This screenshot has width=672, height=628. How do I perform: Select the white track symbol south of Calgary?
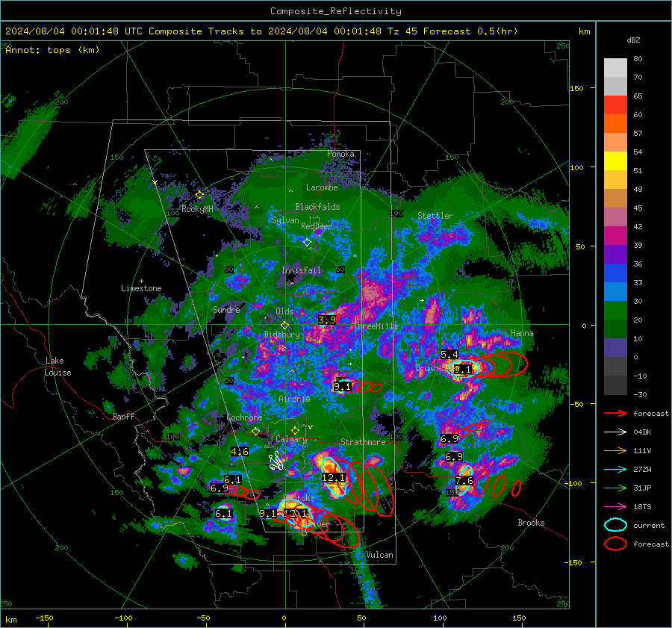coord(276,461)
